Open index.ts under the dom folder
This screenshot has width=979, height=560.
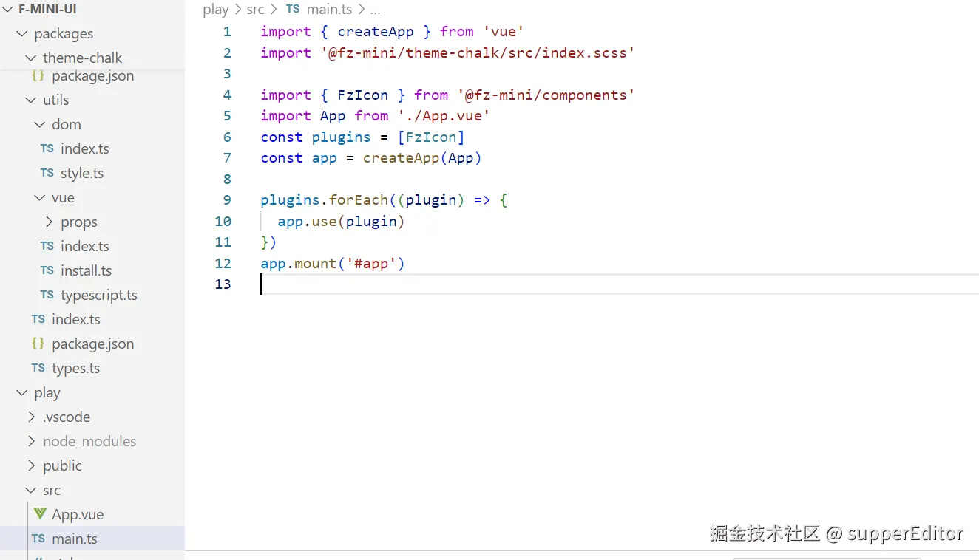[75, 148]
